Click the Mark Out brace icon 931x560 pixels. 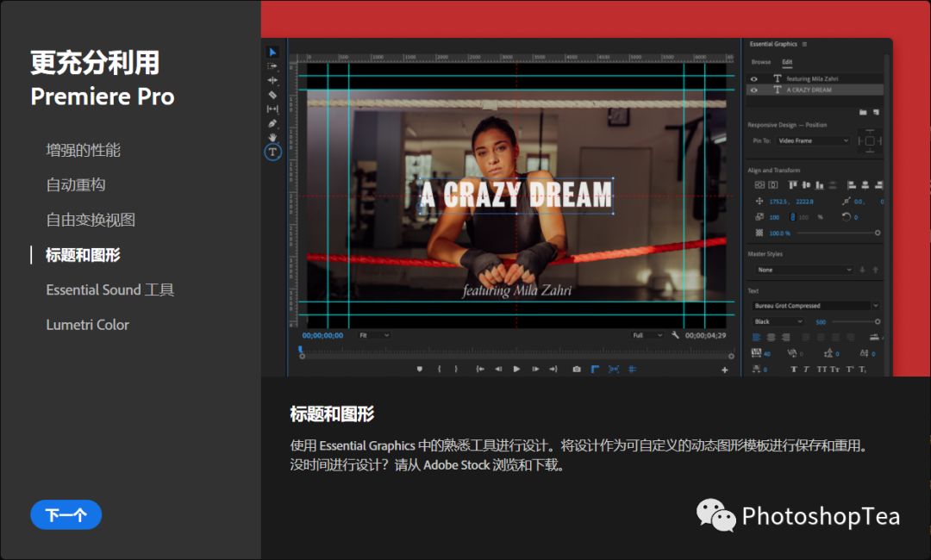pos(456,369)
